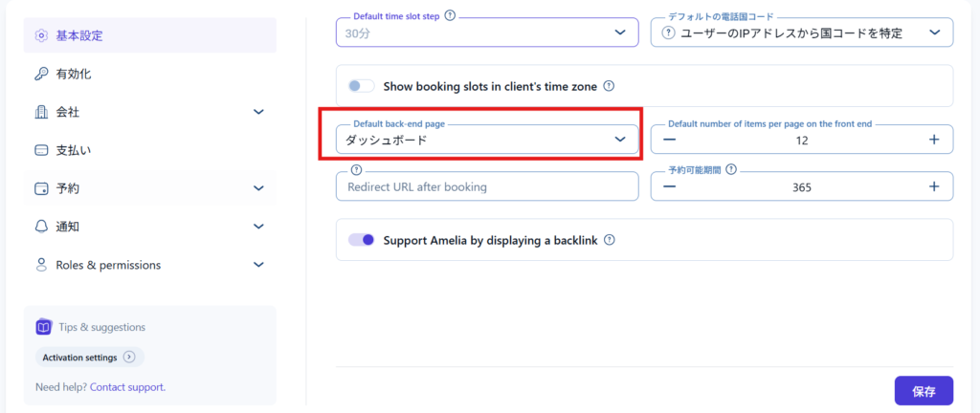Open the Default time slot step dropdown
Screen dimensions: 980x413
point(486,33)
